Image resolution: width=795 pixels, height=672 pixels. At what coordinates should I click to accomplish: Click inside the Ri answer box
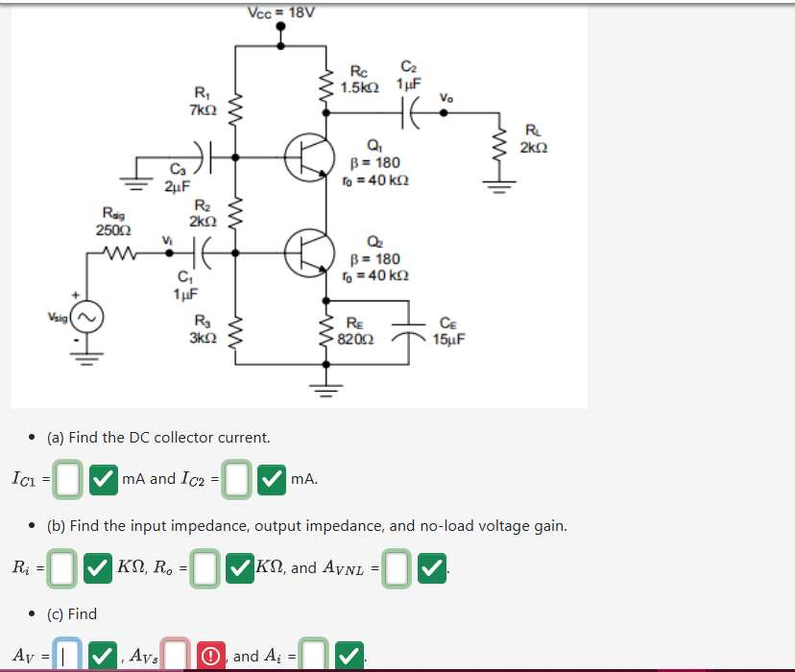[x=60, y=570]
